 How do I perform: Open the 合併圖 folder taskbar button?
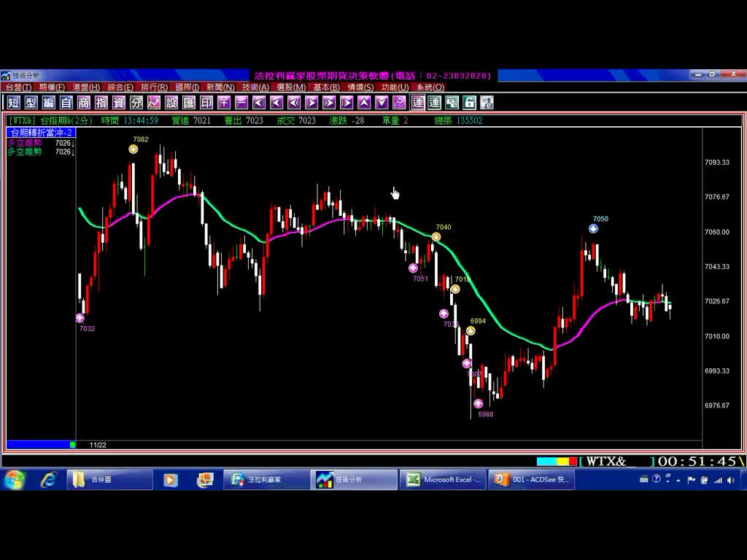pos(110,480)
